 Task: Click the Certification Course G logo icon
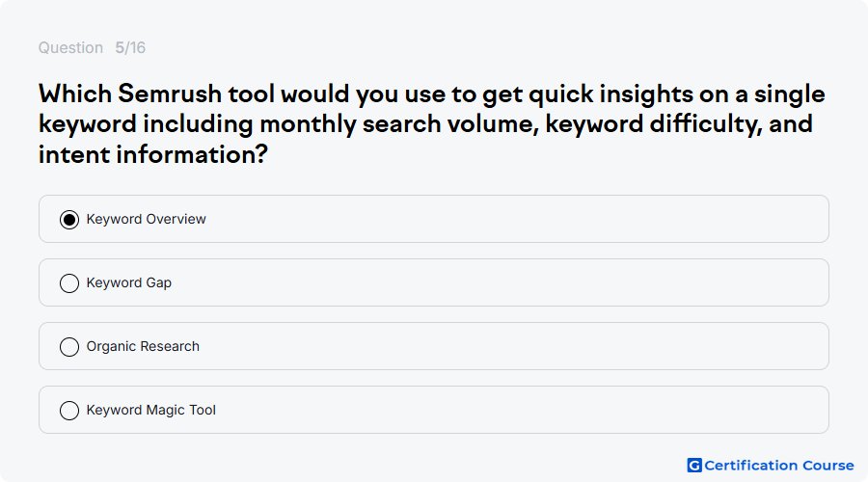point(694,466)
